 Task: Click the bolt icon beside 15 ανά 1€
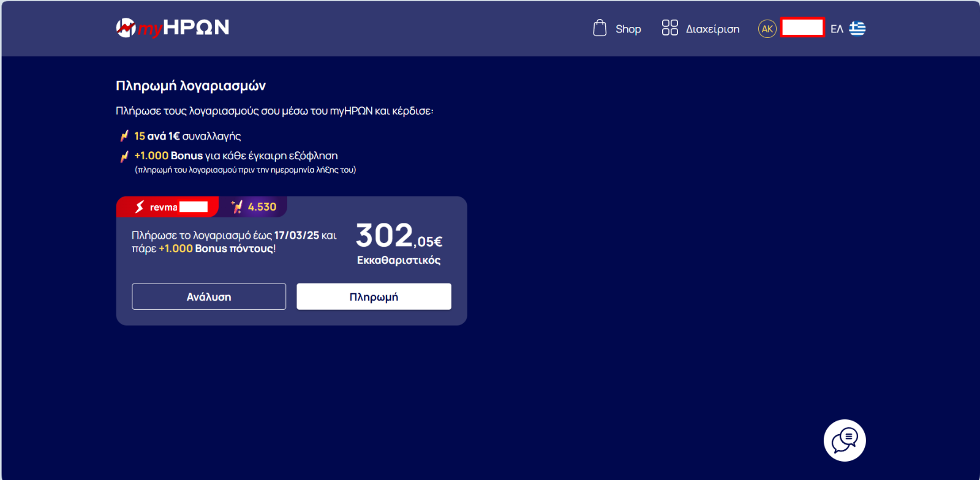tap(124, 136)
